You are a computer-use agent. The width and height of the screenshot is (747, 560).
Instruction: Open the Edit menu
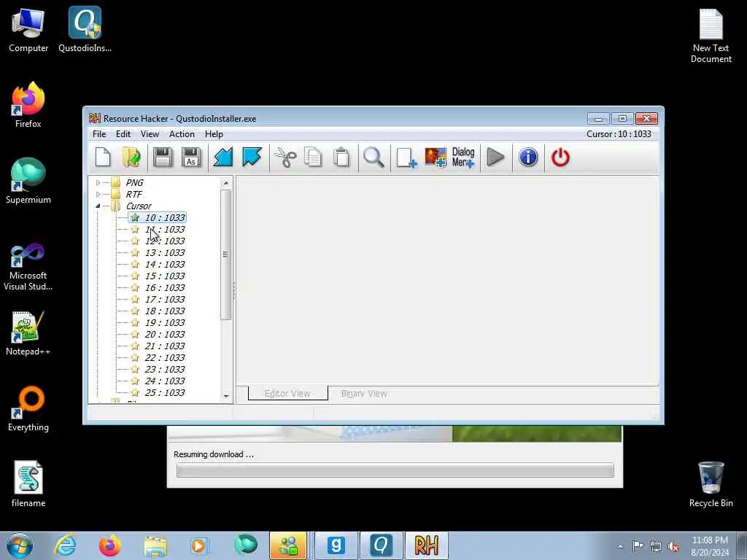(123, 134)
